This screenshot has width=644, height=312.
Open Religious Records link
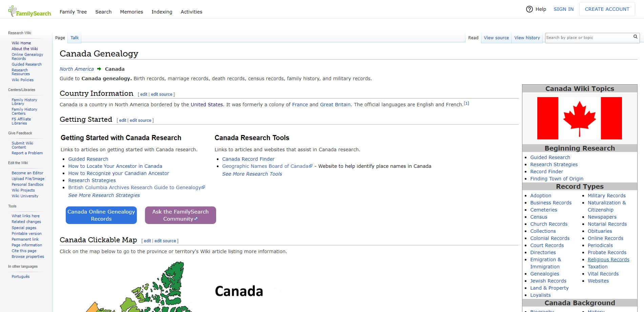coord(608,260)
